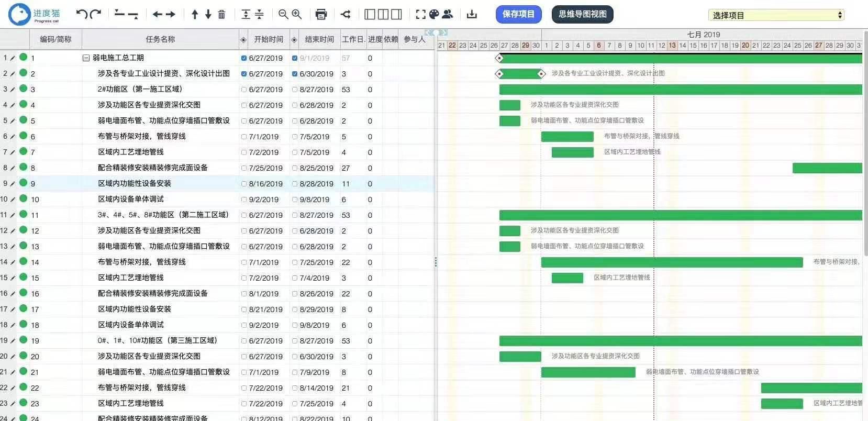Zoom in the Gantt timeline
Screen dimensions: 868x421
point(297,14)
